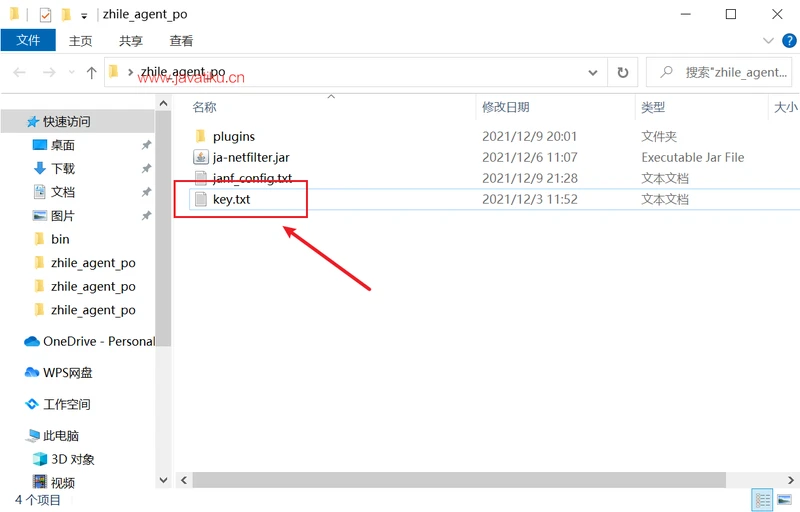The height and width of the screenshot is (512, 800).
Task: Sort by the 修改日期 column header
Action: [506, 107]
